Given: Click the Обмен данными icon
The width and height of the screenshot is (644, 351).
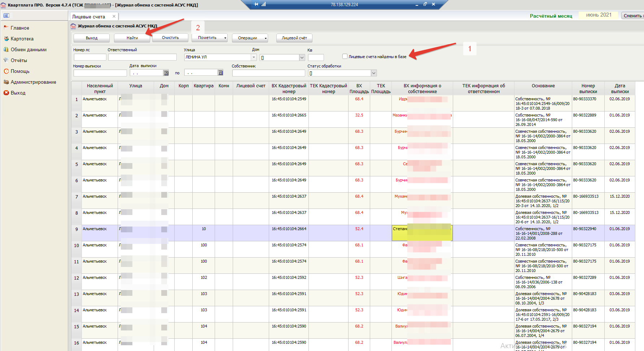Looking at the screenshot, I should pos(6,49).
